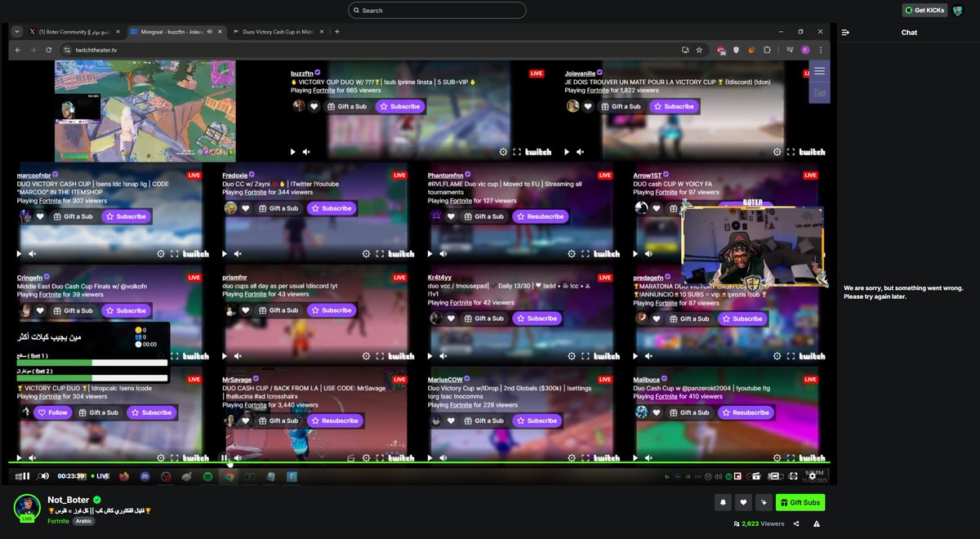
Task: Mute the marcoofnbr stream
Action: (x=33, y=254)
